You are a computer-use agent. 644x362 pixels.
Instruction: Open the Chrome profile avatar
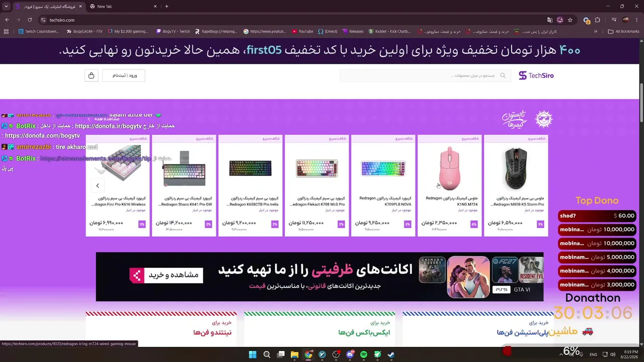pyautogui.click(x=626, y=20)
